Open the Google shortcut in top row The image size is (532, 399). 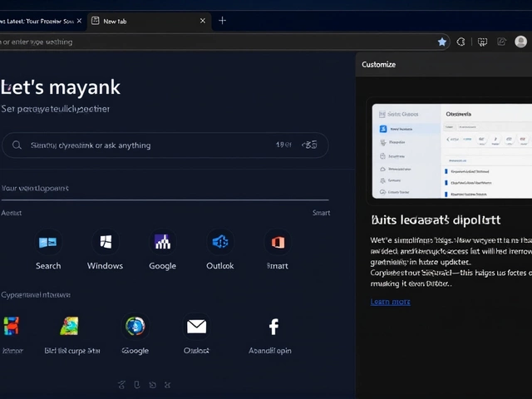coord(162,243)
